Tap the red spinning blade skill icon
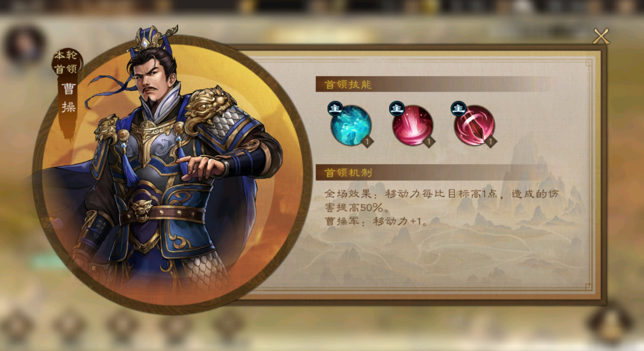This screenshot has width=644, height=351. [x=474, y=125]
